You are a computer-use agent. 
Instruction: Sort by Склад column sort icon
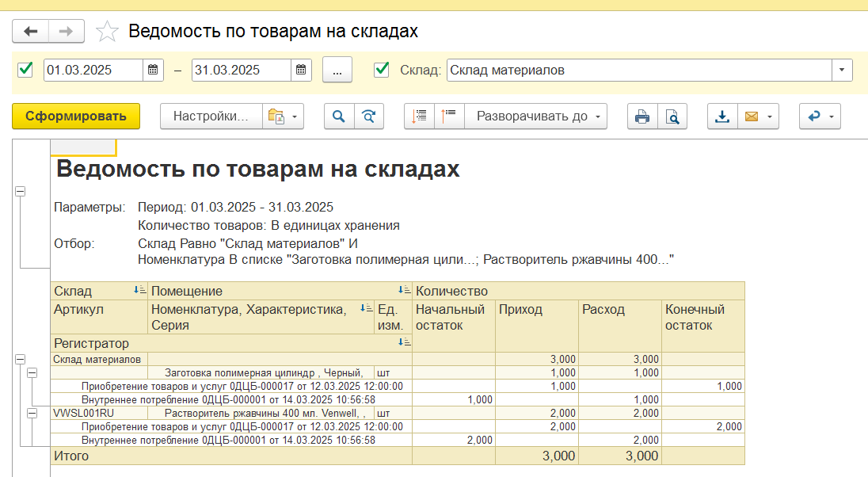click(x=139, y=290)
